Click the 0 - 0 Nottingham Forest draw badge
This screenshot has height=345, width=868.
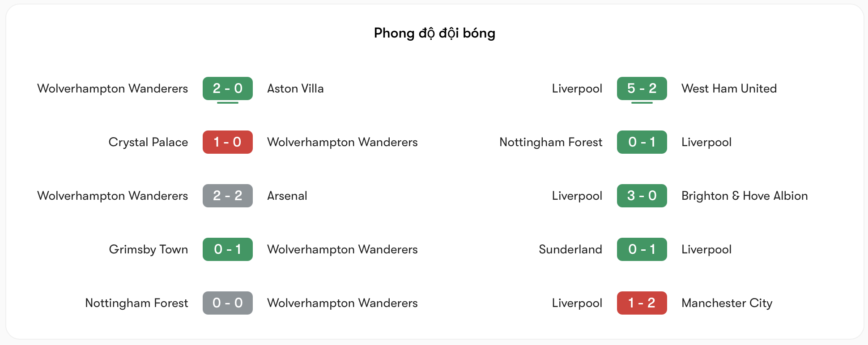227,303
